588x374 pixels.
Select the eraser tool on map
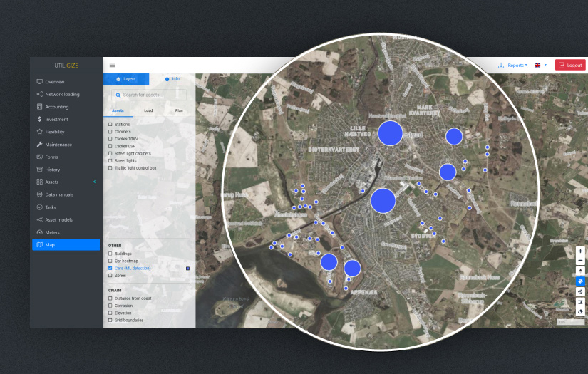(580, 311)
